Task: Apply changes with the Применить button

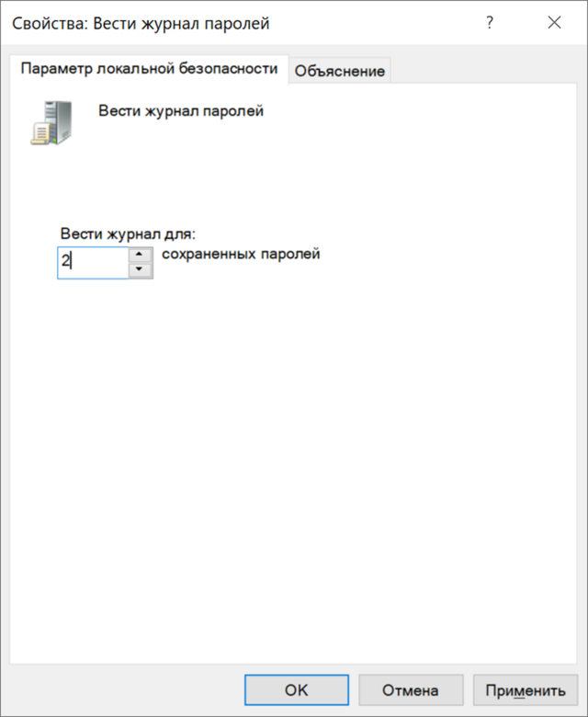Action: (526, 689)
